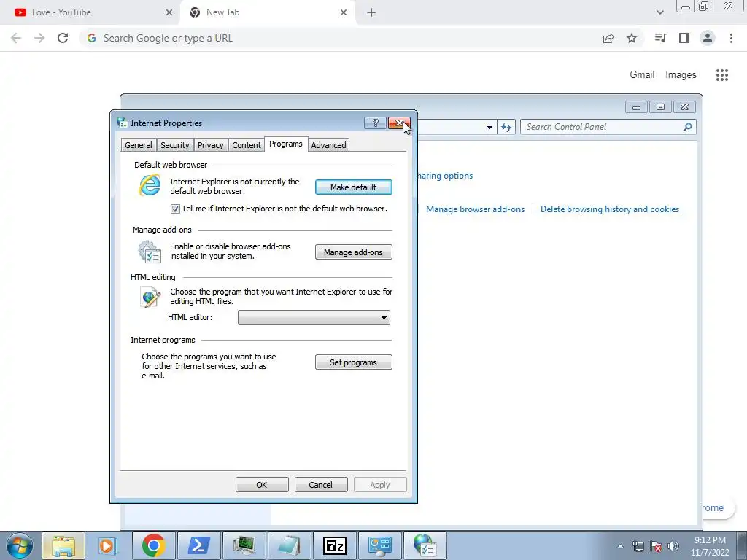Click the Chrome forward arrow
This screenshot has height=560, width=747.
pos(39,38)
